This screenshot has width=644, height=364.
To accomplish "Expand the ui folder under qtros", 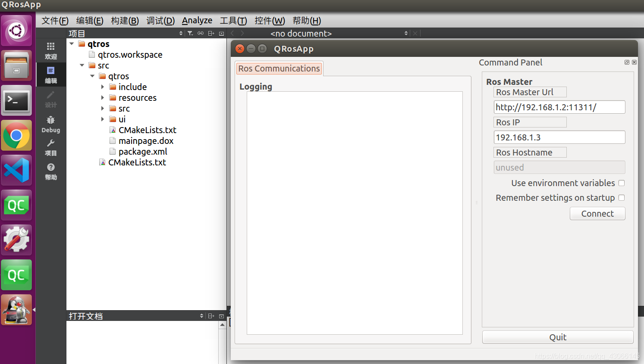I will (x=103, y=119).
